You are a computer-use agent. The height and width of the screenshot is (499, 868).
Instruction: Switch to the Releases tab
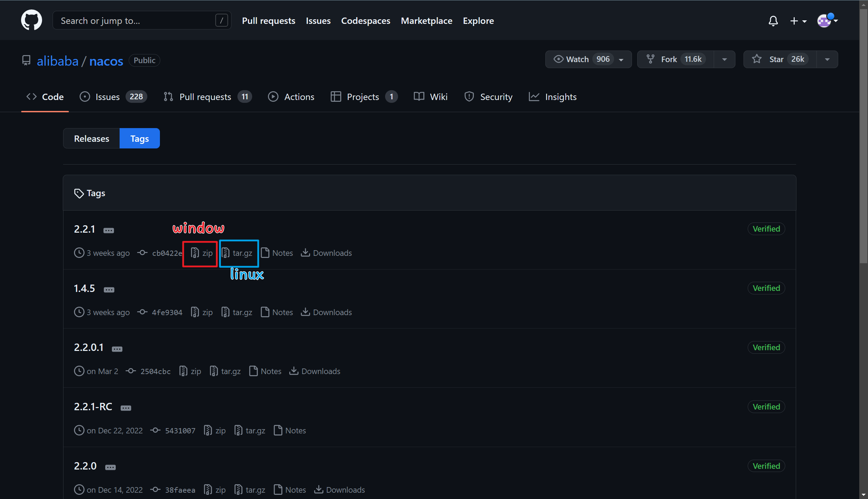point(92,139)
